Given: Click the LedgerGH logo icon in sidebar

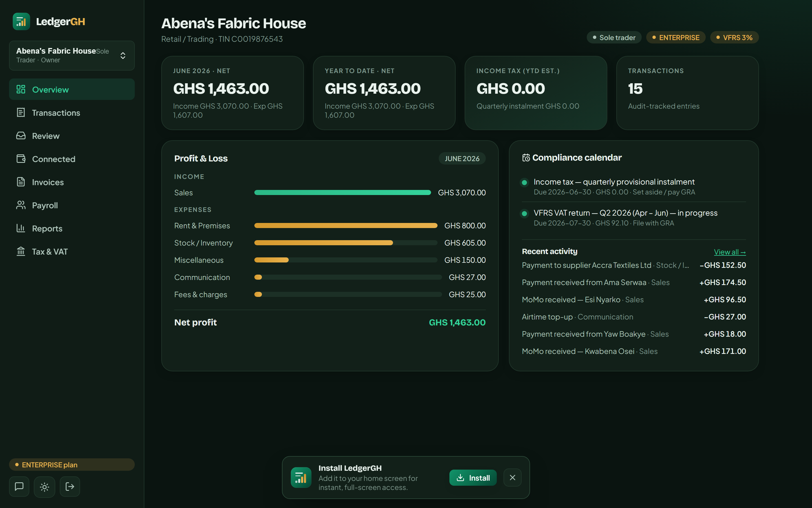Looking at the screenshot, I should click(21, 21).
